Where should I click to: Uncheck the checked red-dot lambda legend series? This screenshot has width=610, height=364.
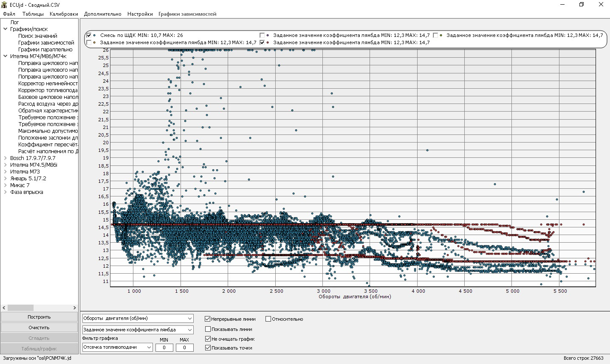coord(262,42)
